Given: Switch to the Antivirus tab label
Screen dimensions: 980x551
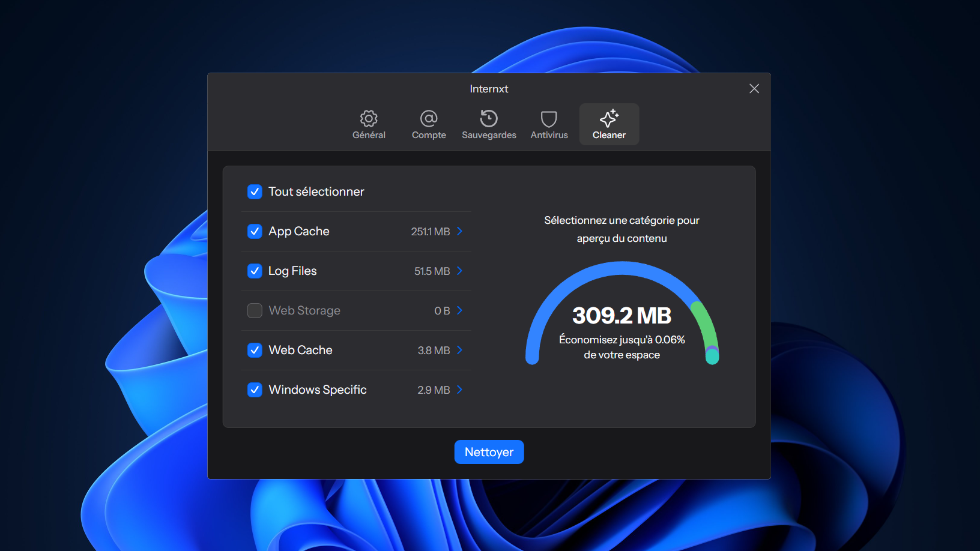Looking at the screenshot, I should [x=549, y=135].
